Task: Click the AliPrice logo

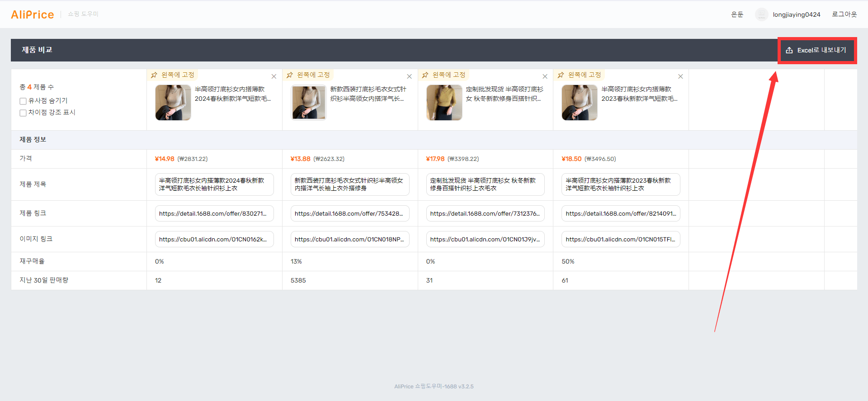Action: (33, 14)
